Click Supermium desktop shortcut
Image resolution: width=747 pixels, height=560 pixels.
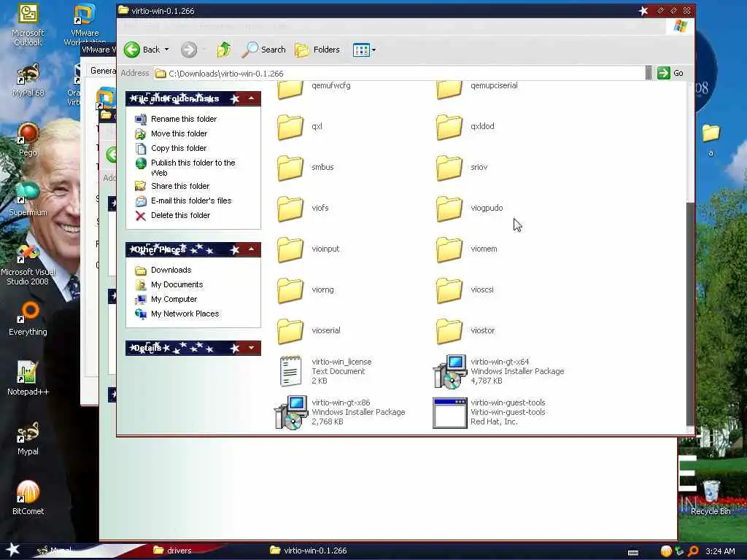pyautogui.click(x=28, y=200)
